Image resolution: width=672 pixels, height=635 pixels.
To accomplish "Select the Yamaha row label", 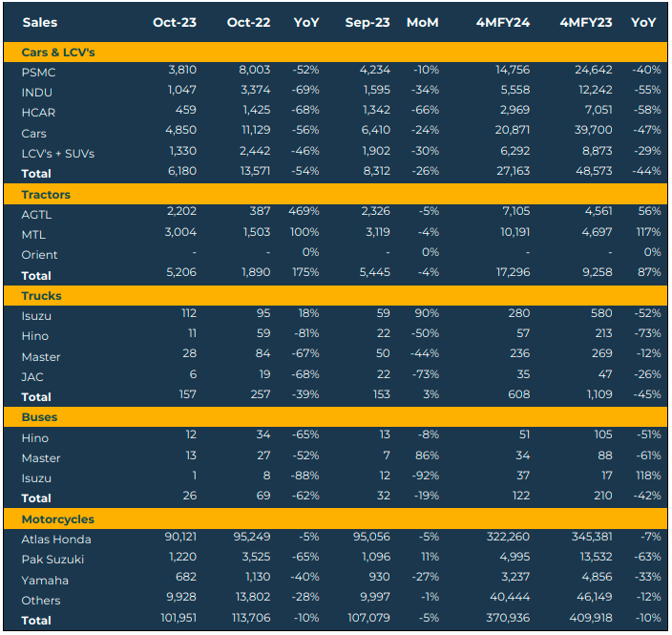I will coord(45,581).
